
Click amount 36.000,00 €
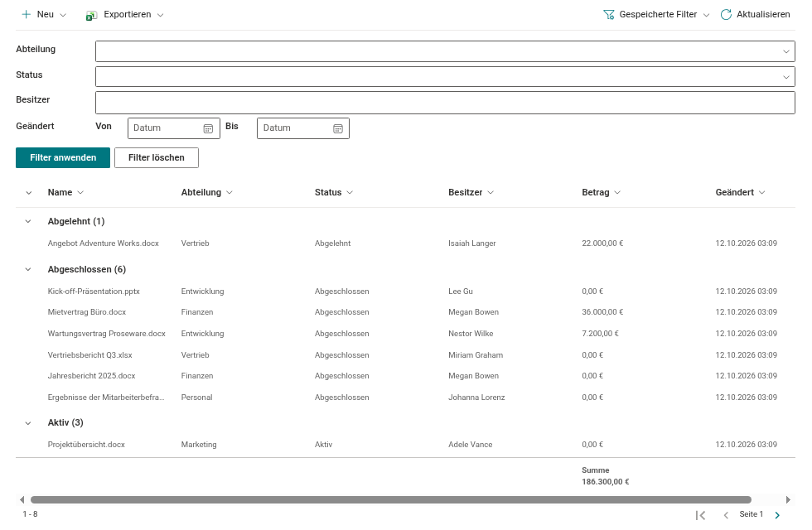coord(603,312)
